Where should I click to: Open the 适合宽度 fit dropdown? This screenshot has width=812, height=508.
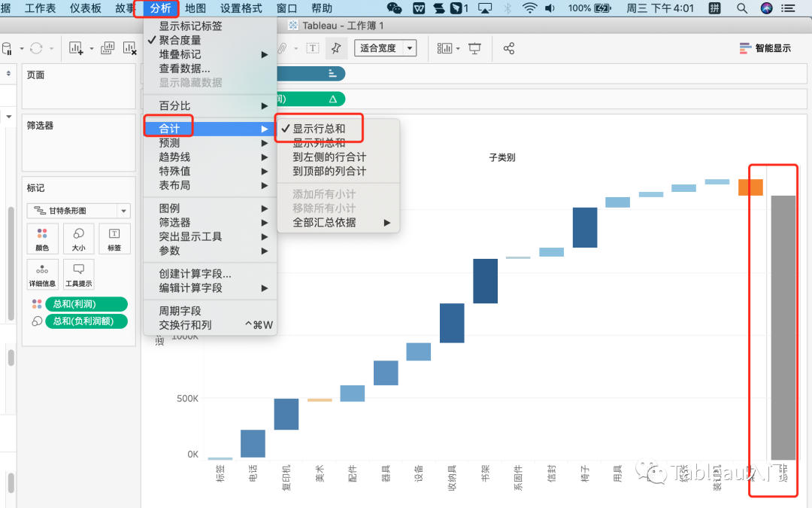(385, 48)
